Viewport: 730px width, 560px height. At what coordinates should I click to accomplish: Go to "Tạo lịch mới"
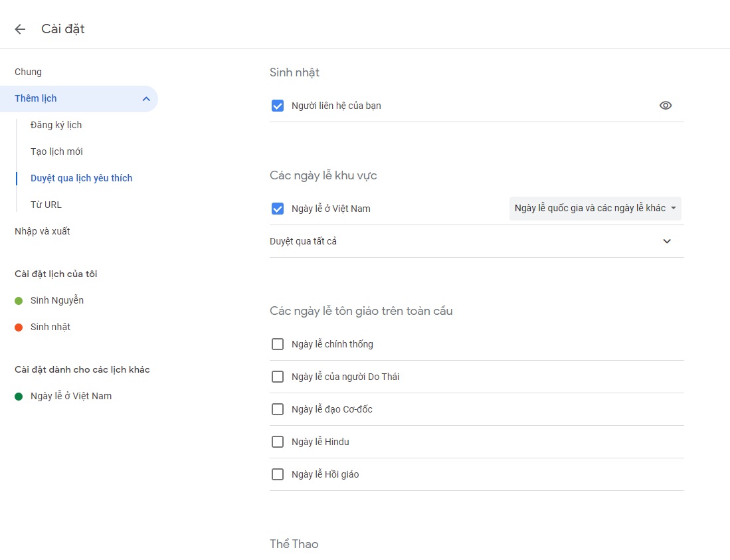tap(56, 151)
